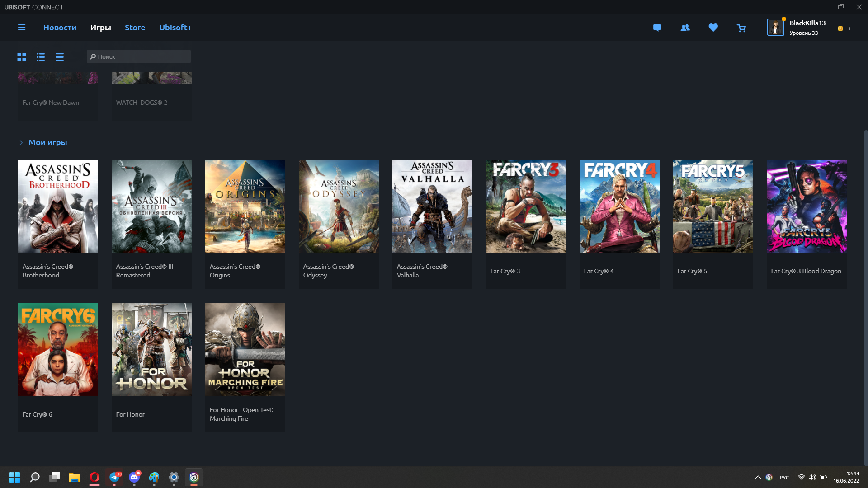Open Discord from the taskbar
The width and height of the screenshot is (868, 488).
[134, 477]
